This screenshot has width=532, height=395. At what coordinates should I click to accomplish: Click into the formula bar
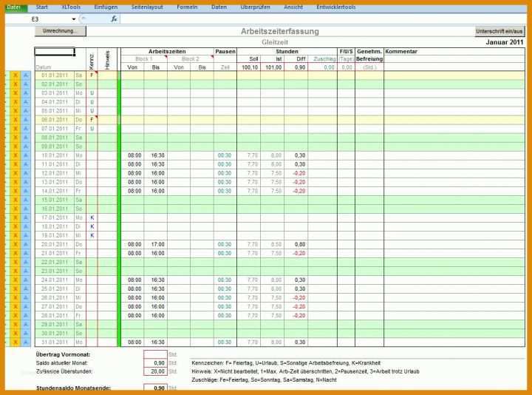(x=322, y=19)
